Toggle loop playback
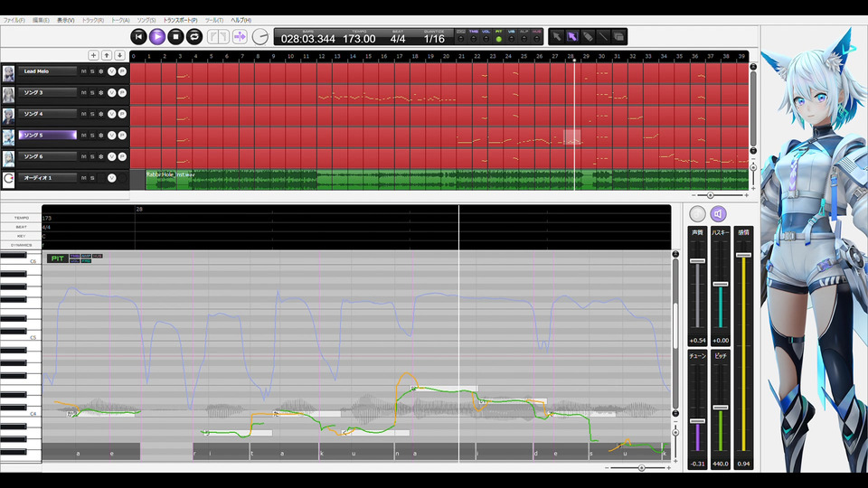The width and height of the screenshot is (868, 488). click(194, 36)
